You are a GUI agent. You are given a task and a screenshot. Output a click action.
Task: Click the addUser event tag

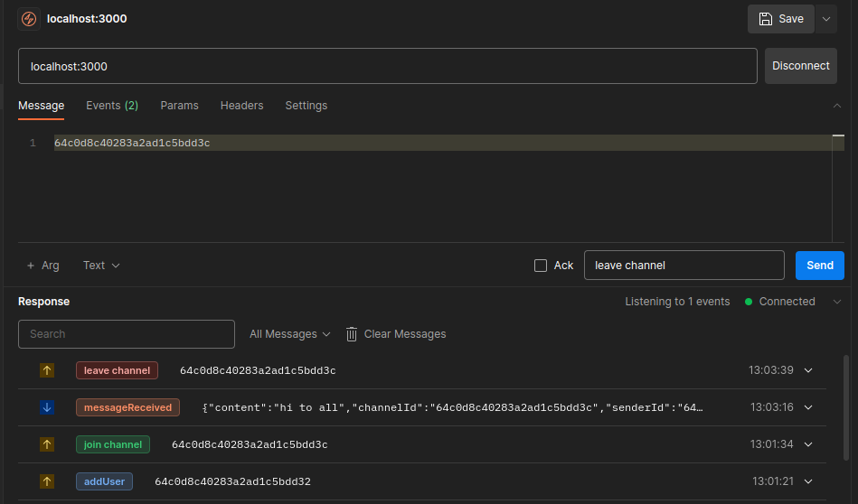click(105, 482)
